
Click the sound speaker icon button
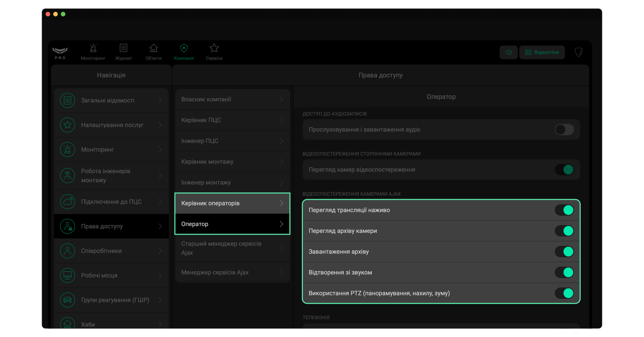(508, 52)
